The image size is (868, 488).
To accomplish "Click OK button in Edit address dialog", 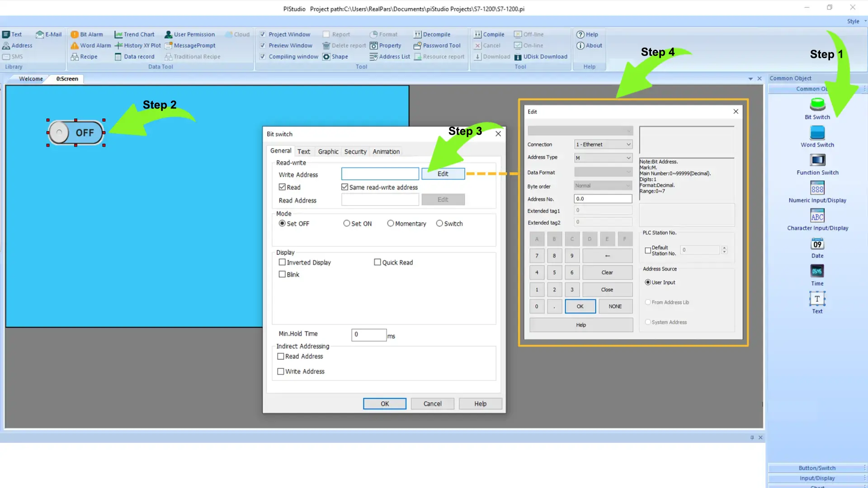I will 580,306.
